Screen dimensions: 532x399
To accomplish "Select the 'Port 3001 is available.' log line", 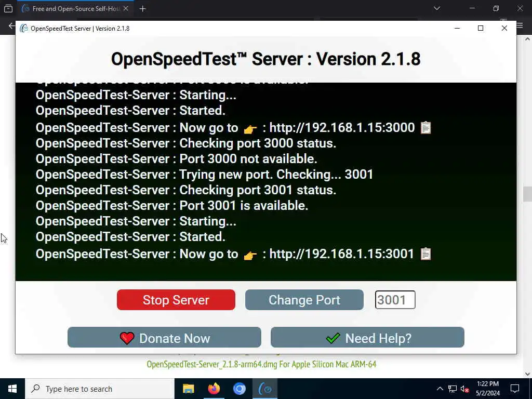I will point(172,206).
